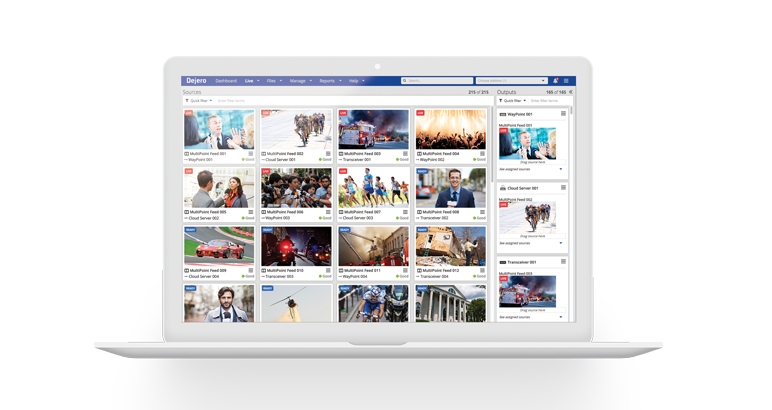
Task: Open the Choose stations dropdown
Action: click(511, 80)
